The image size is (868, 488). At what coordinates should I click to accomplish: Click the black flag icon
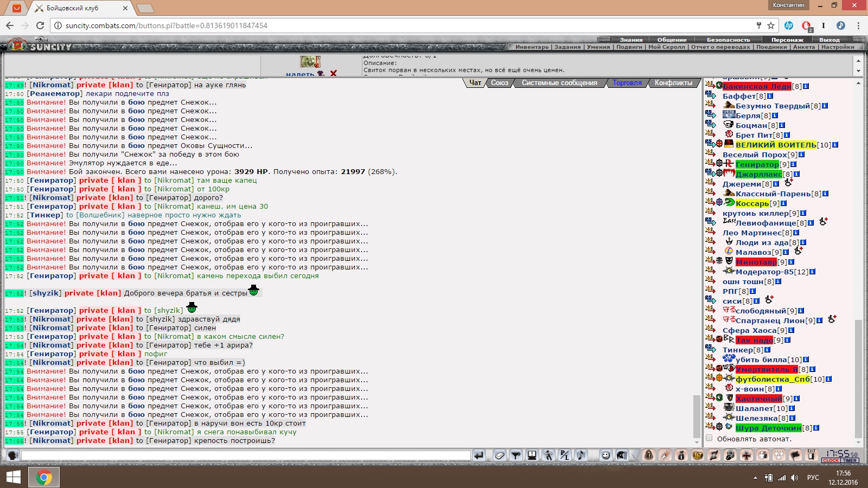click(795, 455)
